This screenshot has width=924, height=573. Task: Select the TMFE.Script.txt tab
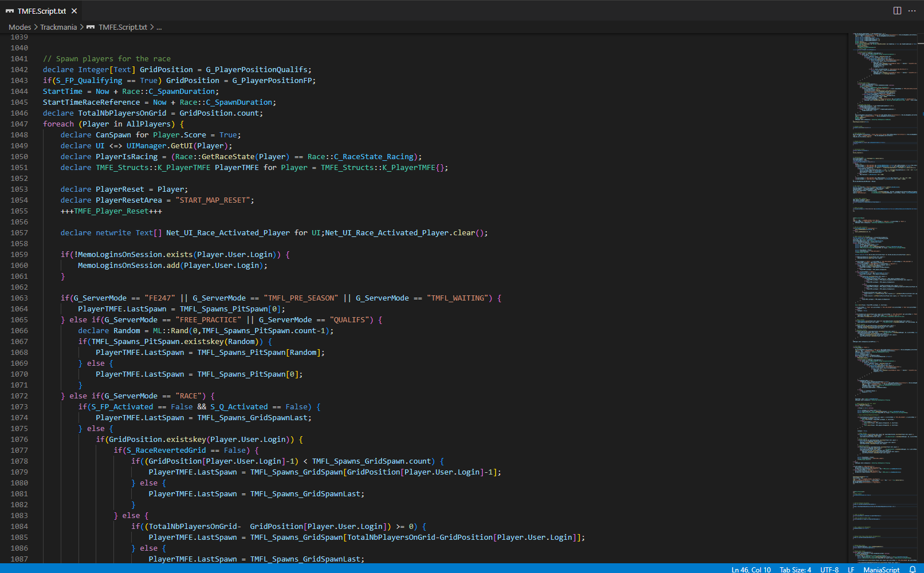[x=42, y=11]
